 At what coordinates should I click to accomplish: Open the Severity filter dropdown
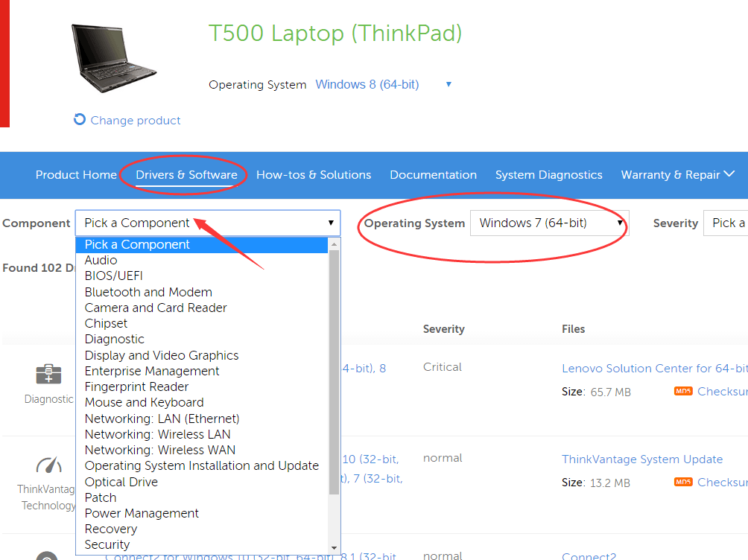pyautogui.click(x=726, y=223)
